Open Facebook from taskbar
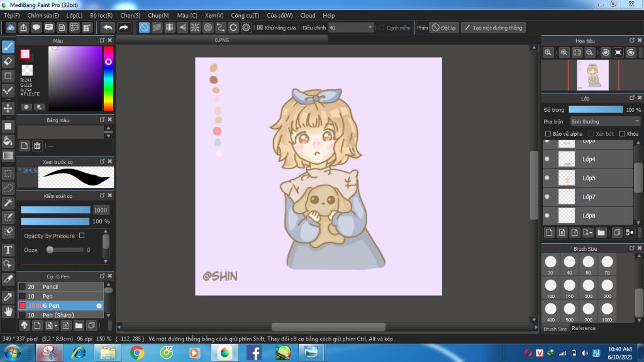 [x=254, y=353]
